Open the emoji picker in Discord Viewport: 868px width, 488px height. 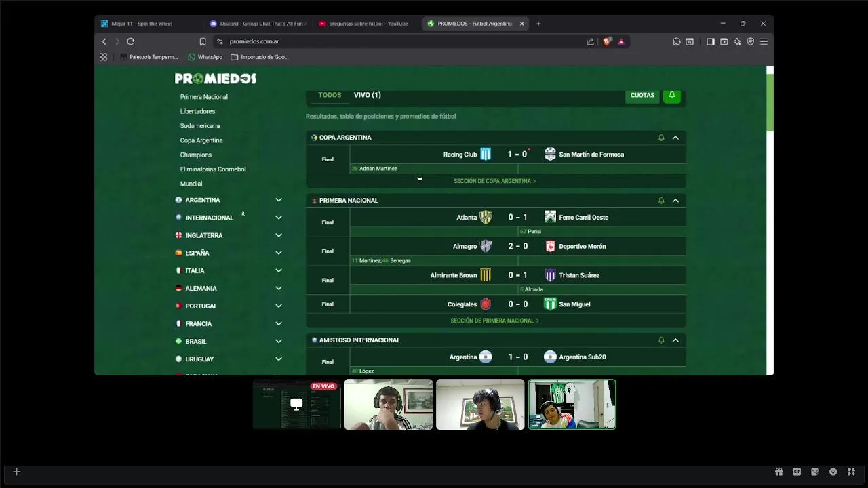(833, 472)
